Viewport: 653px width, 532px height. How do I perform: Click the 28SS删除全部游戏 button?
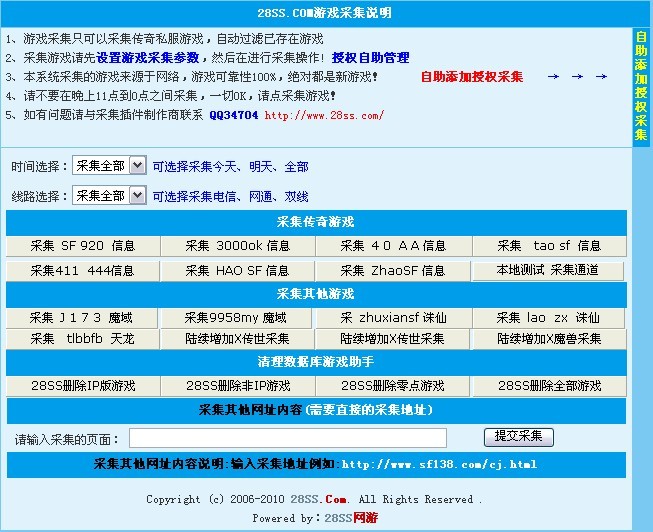548,385
